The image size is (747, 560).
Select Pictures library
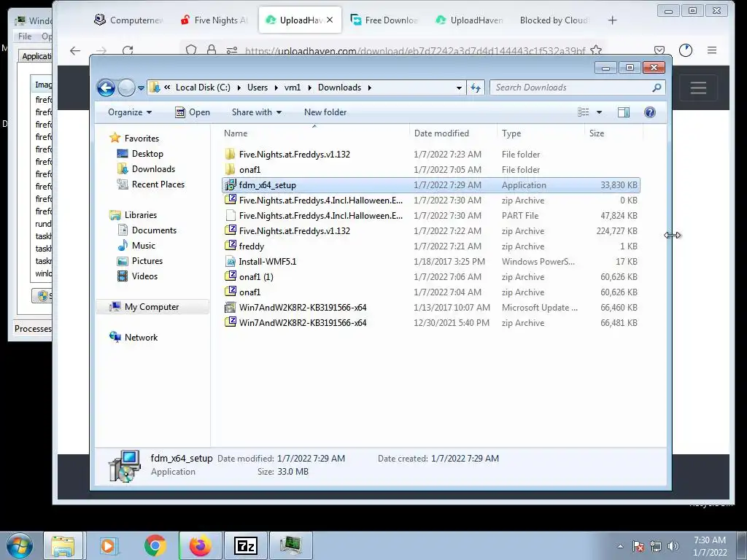[x=141, y=261]
